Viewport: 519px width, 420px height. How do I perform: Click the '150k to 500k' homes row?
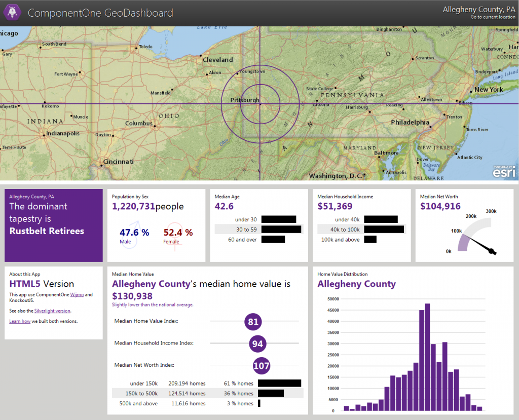click(207, 393)
